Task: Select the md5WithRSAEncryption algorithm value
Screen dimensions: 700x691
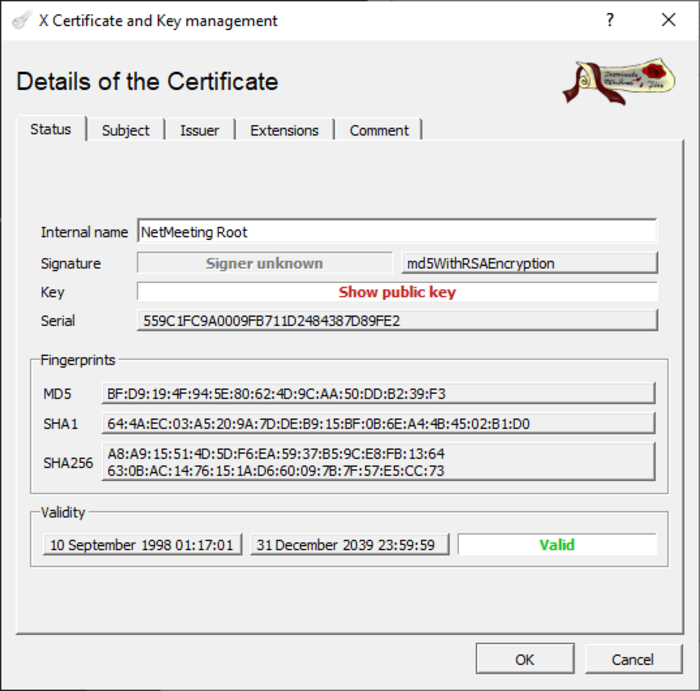Action: pyautogui.click(x=529, y=263)
